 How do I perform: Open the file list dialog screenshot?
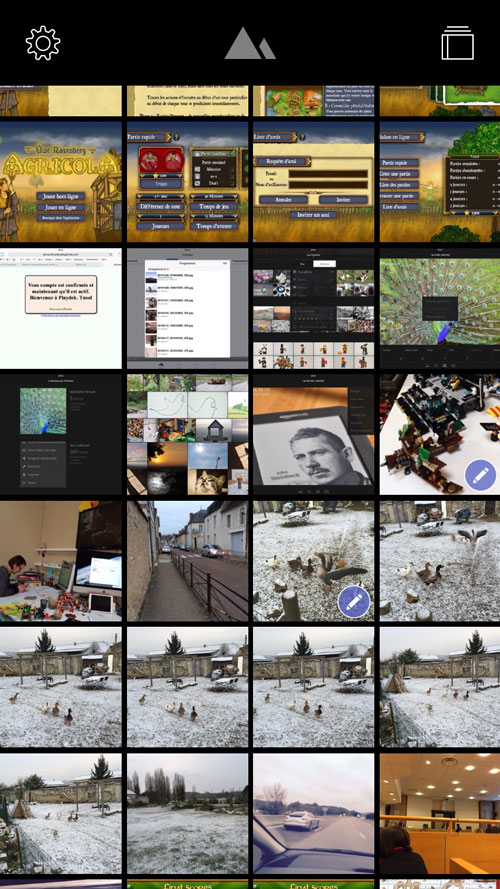187,308
